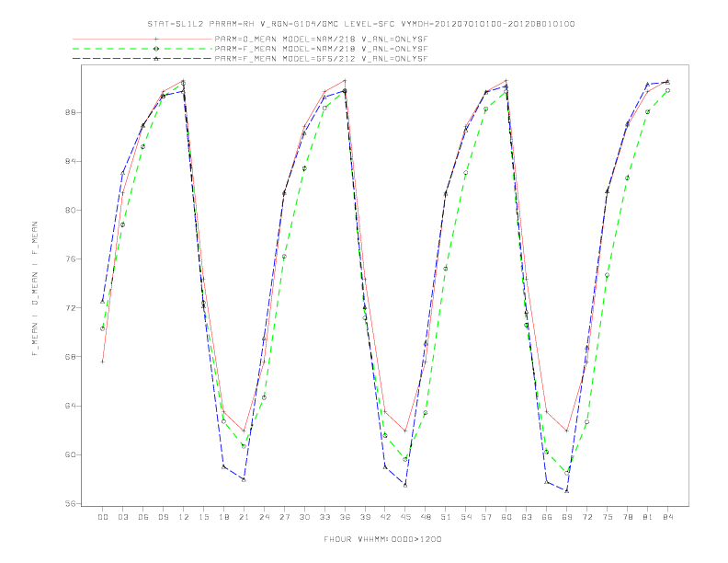728x563 pixels.
Task: Click x-axis tick label 45
Action: [x=405, y=517]
